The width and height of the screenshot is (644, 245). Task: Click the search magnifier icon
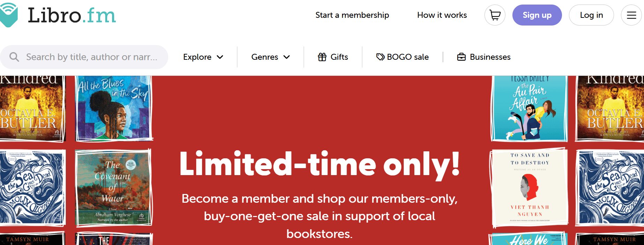[x=14, y=57]
